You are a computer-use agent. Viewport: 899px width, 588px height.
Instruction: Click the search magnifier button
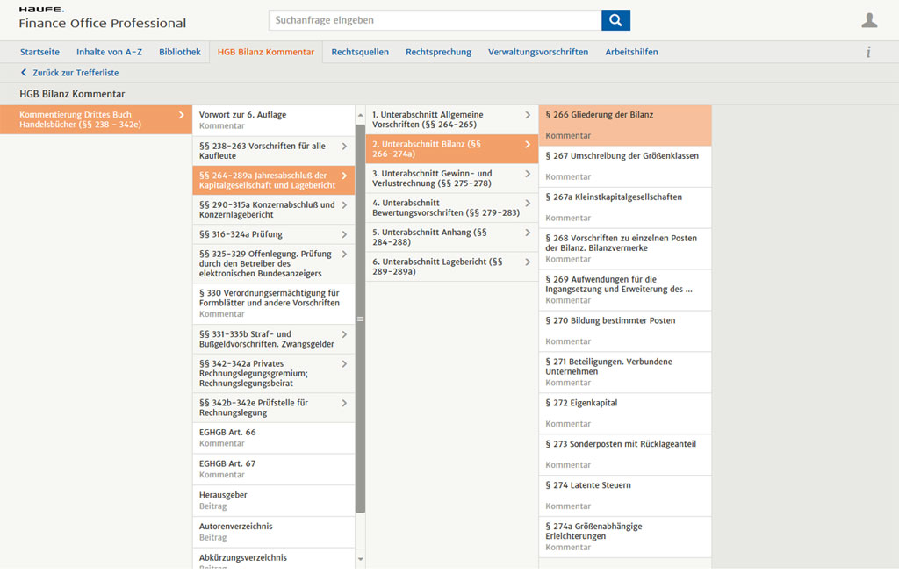click(615, 20)
